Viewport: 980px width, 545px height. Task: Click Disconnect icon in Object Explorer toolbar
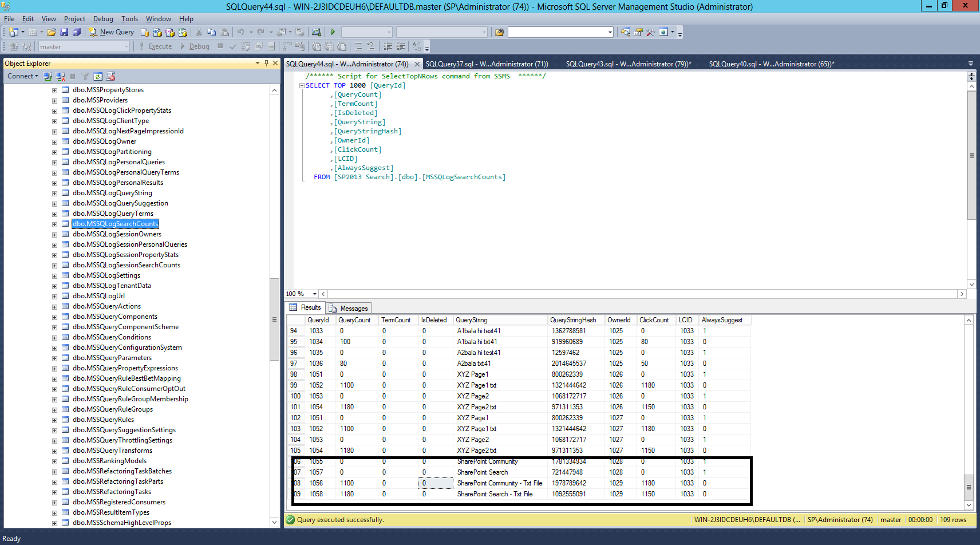pyautogui.click(x=60, y=76)
